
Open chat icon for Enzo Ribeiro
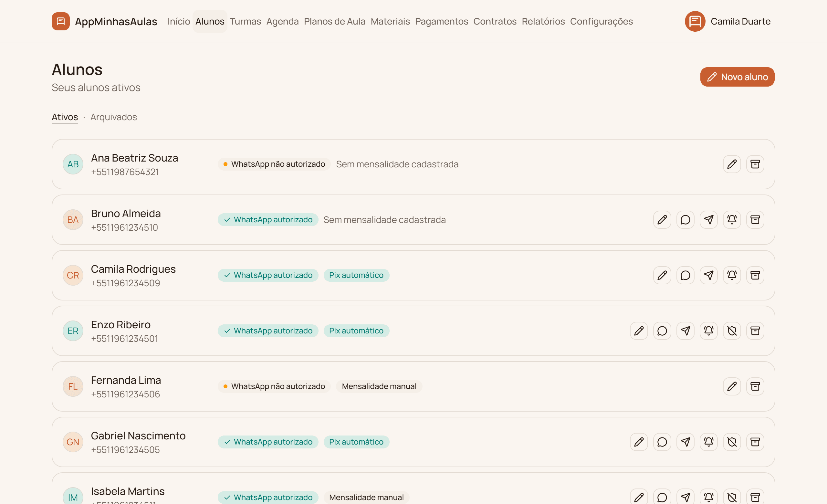(x=662, y=331)
